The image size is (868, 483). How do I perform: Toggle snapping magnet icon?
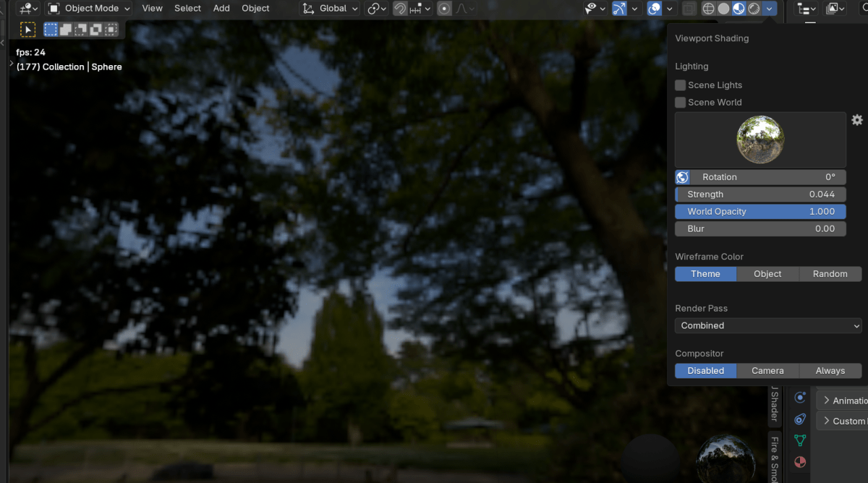[400, 9]
